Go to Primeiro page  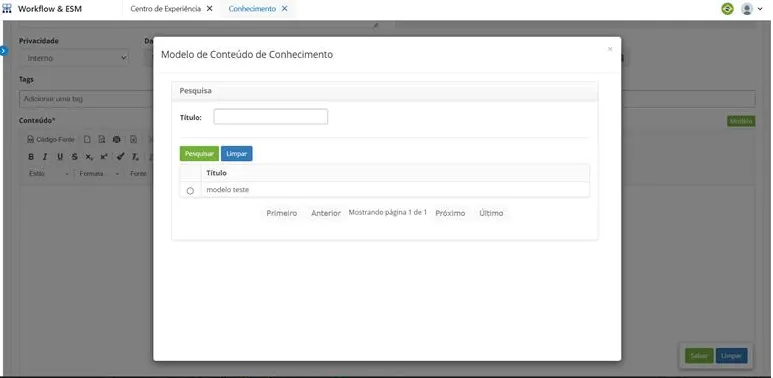pyautogui.click(x=281, y=213)
